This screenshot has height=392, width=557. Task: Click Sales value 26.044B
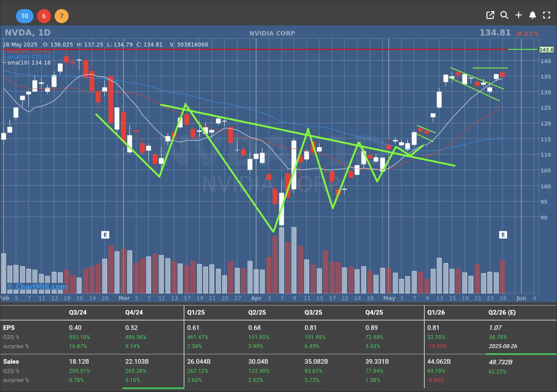199,361
